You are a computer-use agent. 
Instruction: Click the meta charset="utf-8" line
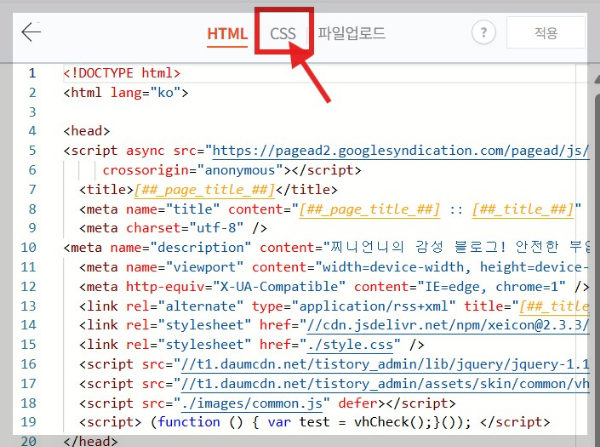(173, 228)
